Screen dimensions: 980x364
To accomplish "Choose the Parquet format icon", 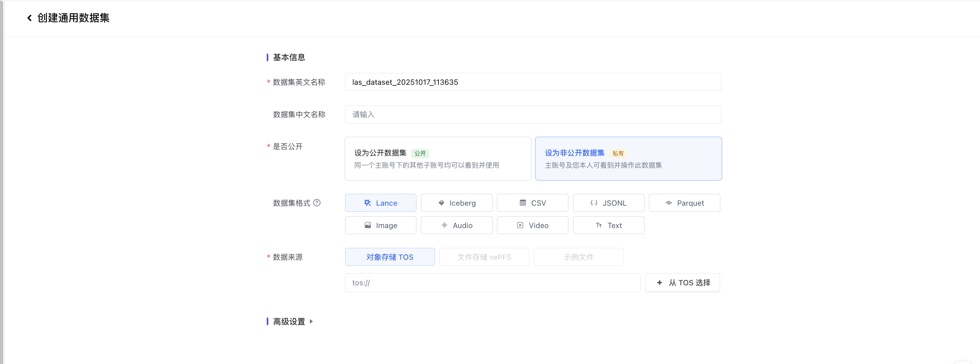I will pos(668,203).
